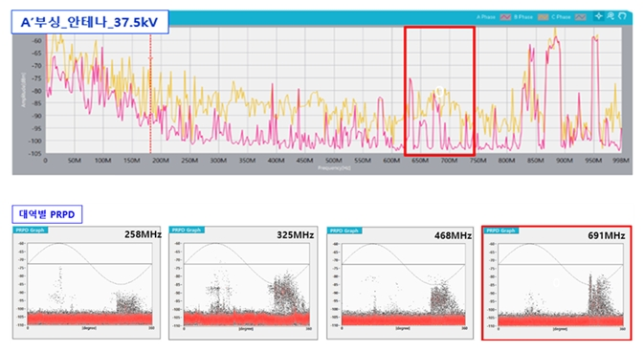Click the 468MHz label text
The image size is (644, 352).
point(453,235)
